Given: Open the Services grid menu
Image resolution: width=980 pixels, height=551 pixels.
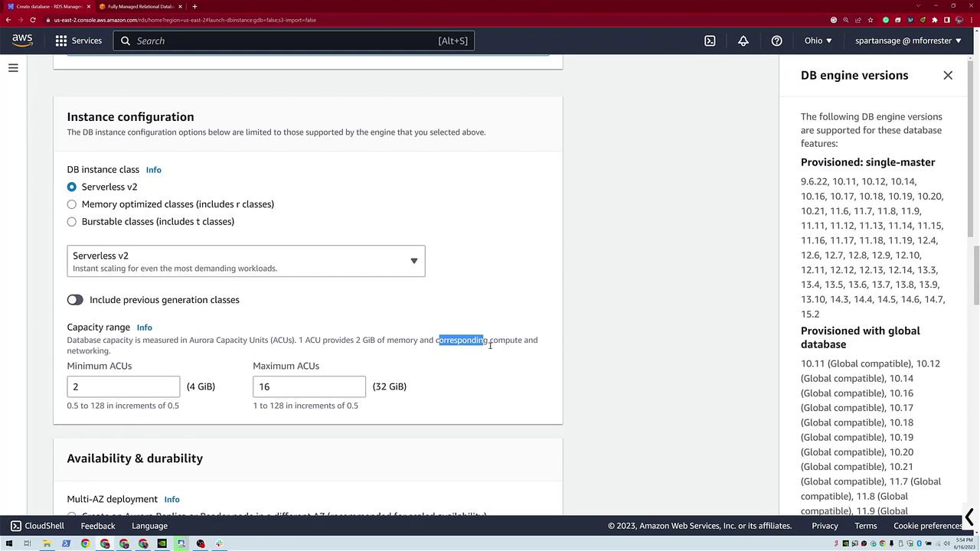Looking at the screenshot, I should tap(61, 41).
